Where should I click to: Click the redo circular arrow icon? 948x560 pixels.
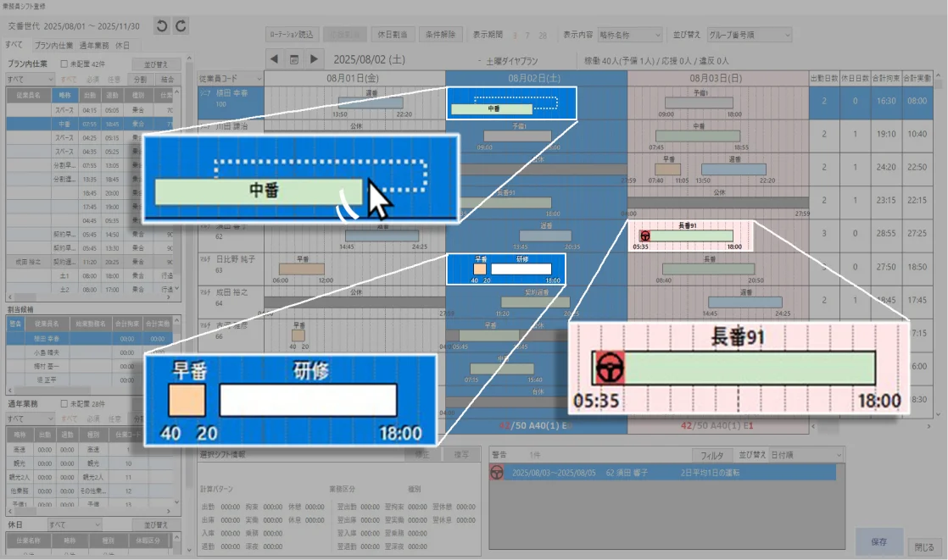coord(181,26)
